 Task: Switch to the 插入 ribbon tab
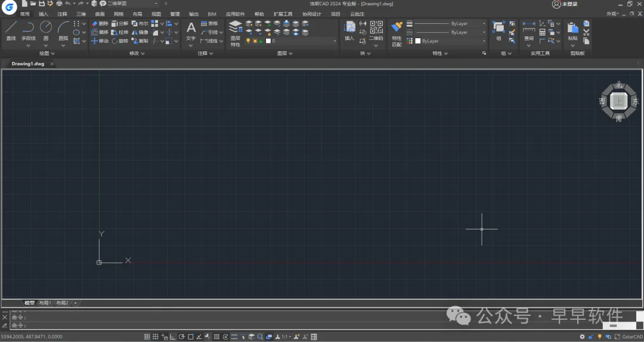pyautogui.click(x=43, y=14)
